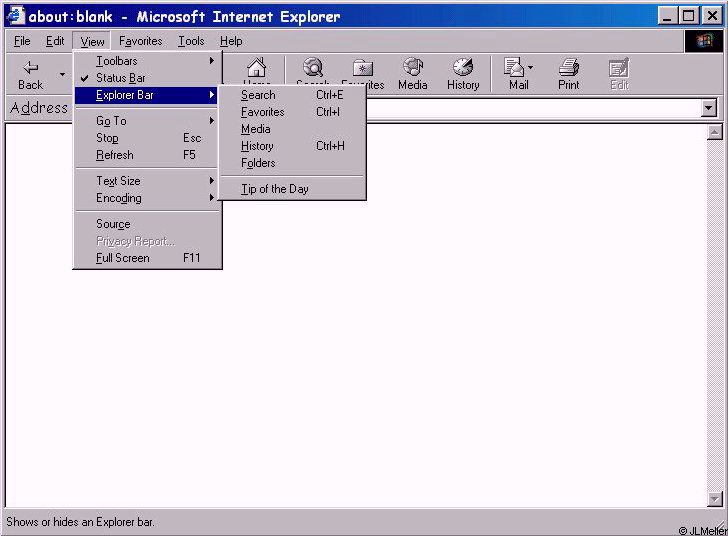Click inside the Address input field
The height and width of the screenshot is (536, 728).
tap(533, 108)
